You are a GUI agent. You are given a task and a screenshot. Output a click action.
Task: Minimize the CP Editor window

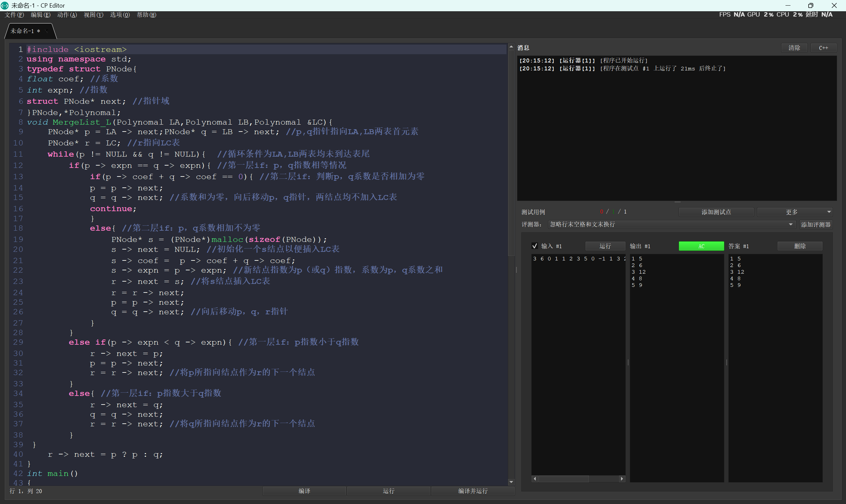tap(788, 5)
